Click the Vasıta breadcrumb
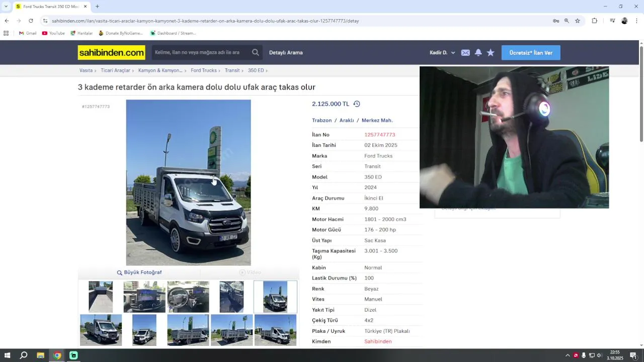 coord(86,70)
